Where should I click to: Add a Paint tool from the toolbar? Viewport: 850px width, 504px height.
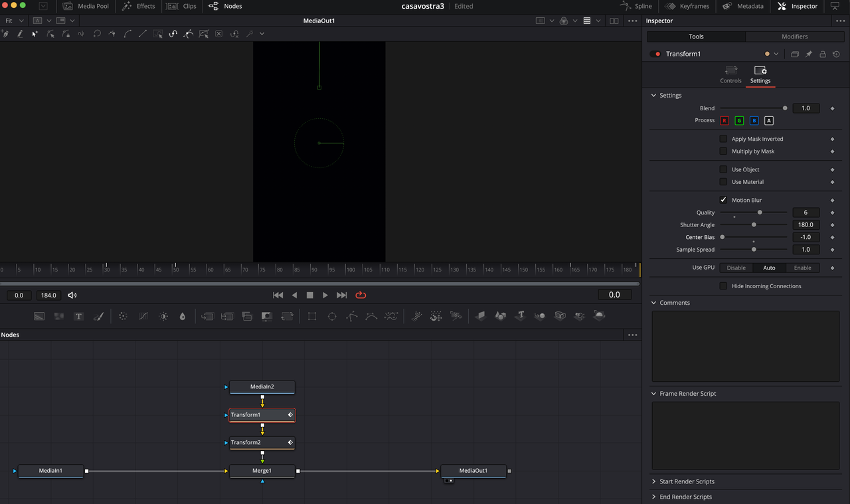98,317
